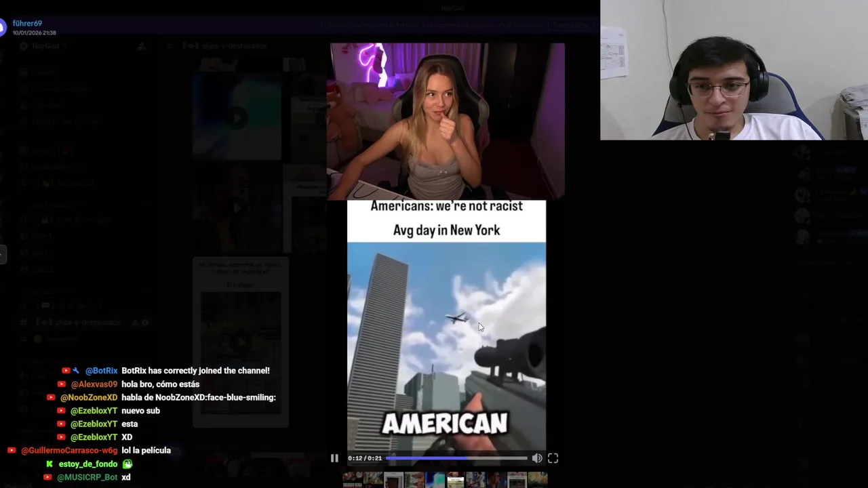Select the highlighted current thumbnail in carousel

pos(455,481)
